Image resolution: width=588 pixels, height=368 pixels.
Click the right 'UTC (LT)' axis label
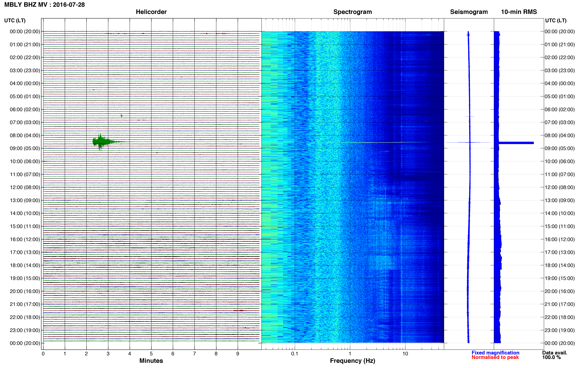click(556, 20)
